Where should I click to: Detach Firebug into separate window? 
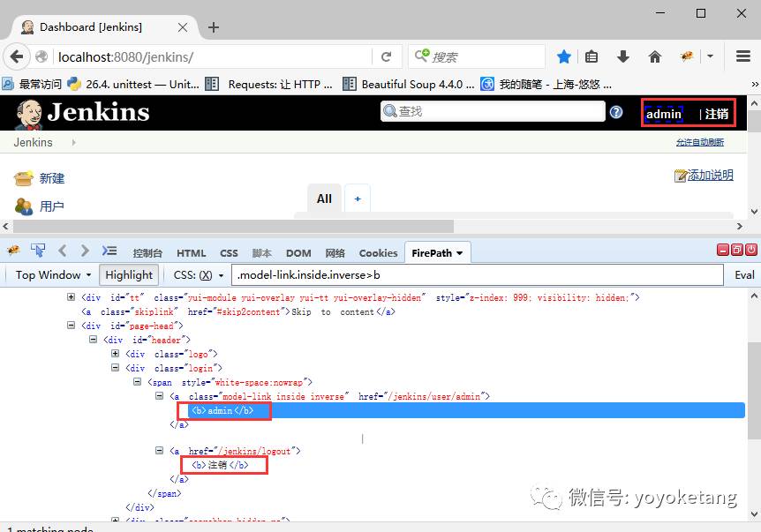click(x=737, y=250)
